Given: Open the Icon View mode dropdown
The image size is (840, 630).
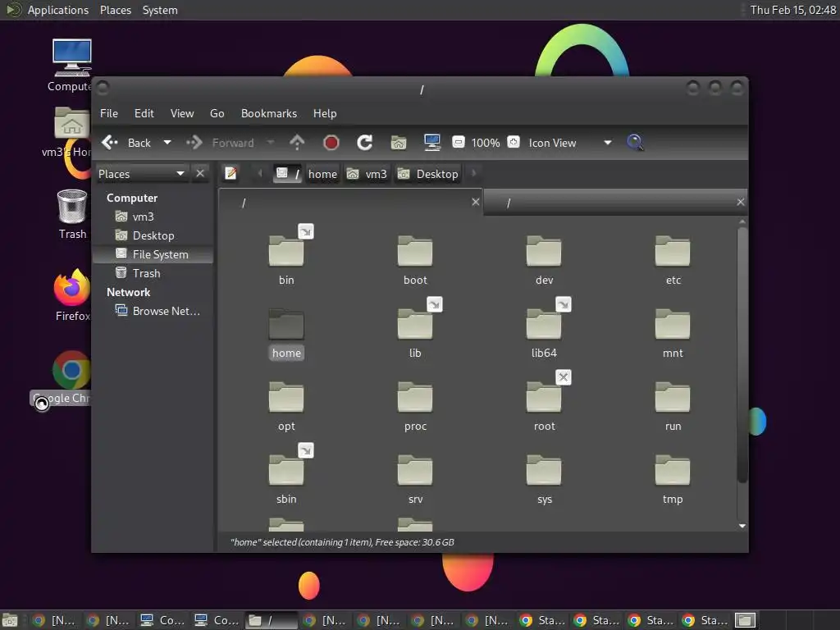Looking at the screenshot, I should pos(570,143).
